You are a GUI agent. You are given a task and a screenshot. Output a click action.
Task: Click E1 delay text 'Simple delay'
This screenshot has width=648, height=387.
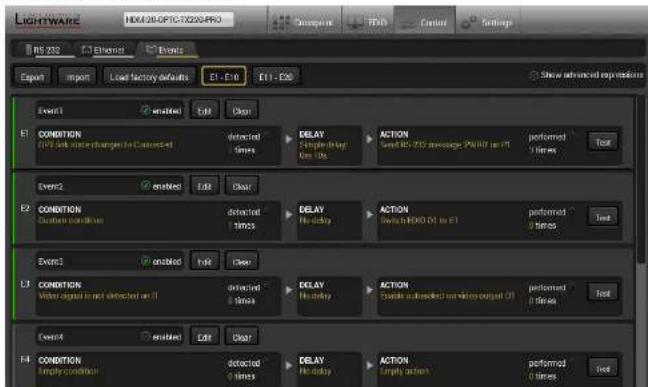[324, 145]
